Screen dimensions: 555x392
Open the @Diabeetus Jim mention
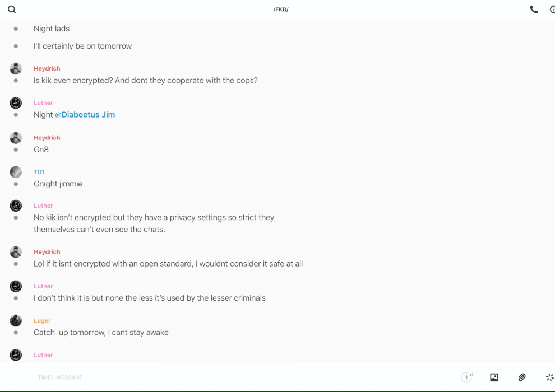[x=85, y=115]
